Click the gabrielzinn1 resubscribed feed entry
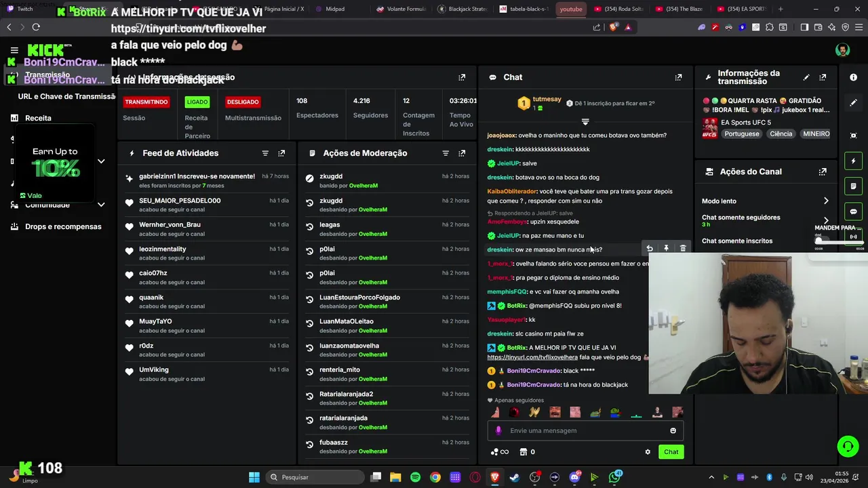The image size is (868, 488). click(x=207, y=180)
